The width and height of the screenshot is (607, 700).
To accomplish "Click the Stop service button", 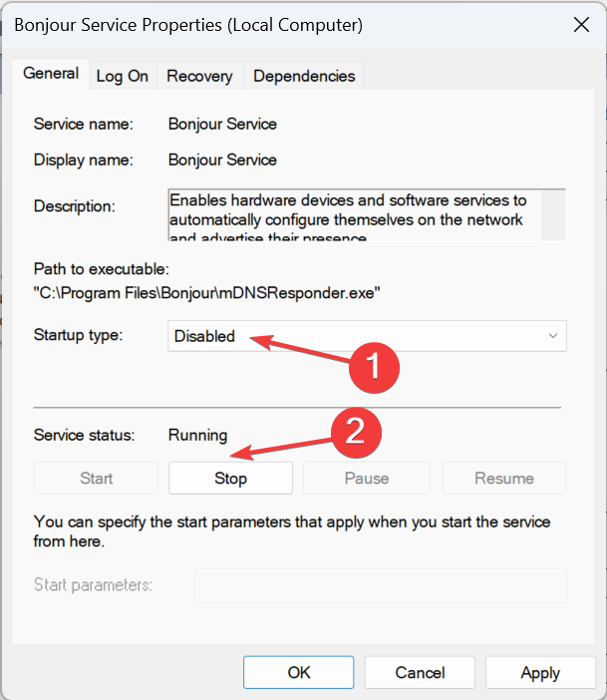I will (230, 478).
